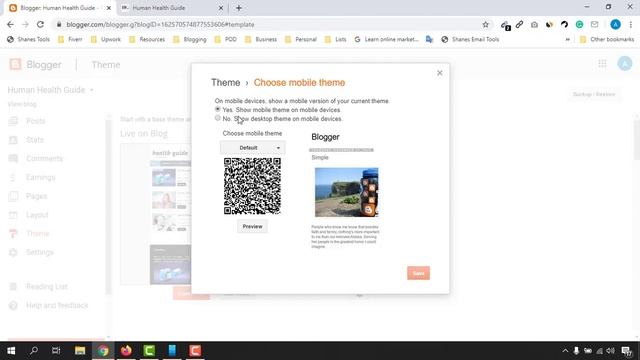Open the 'Shanes Tools' bookmark
640x360 pixels.
pos(28,39)
